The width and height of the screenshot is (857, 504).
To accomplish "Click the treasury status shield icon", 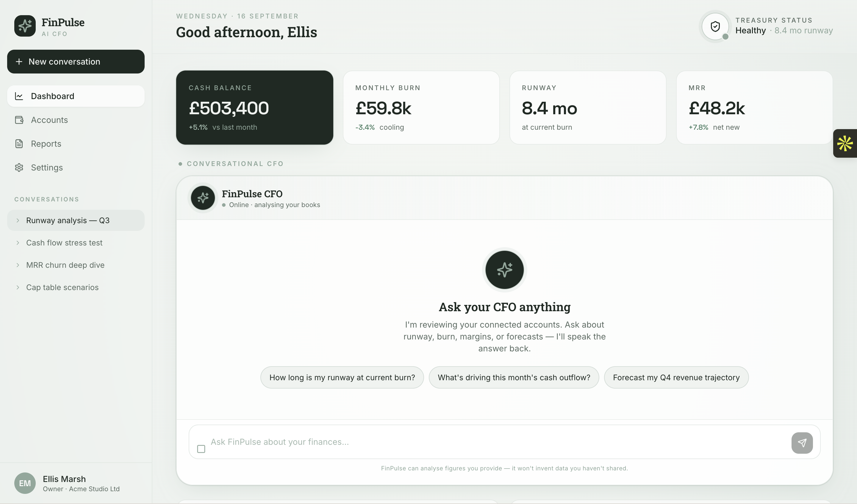I will 715,26.
